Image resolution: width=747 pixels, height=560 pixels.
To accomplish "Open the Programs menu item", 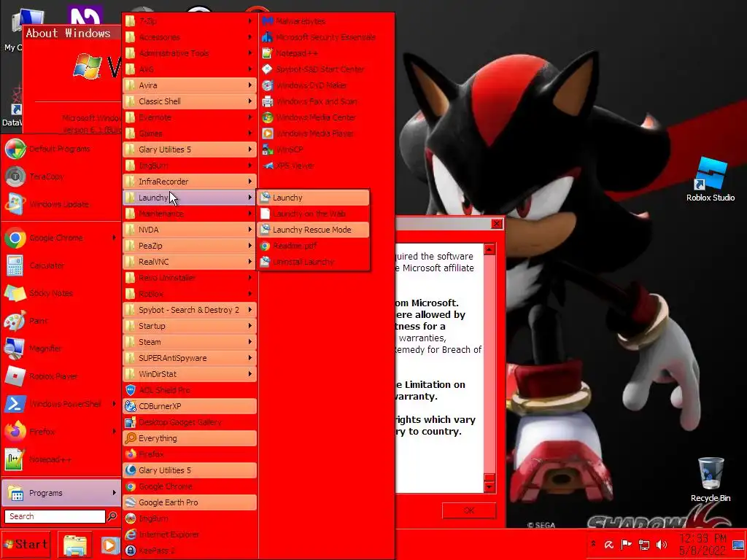I will coord(61,493).
